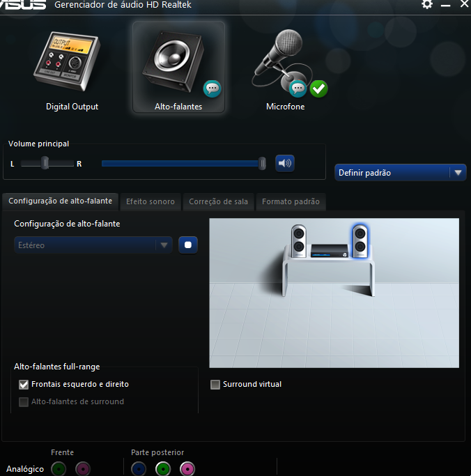Screen dimensions: 471x476
Task: Click the amplifier unit in room preview
Action: coord(330,250)
